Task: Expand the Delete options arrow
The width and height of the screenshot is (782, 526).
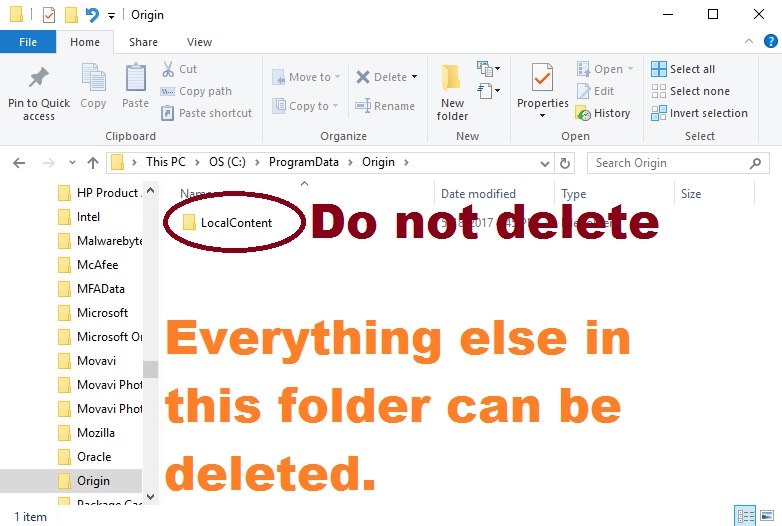Action: tap(414, 77)
